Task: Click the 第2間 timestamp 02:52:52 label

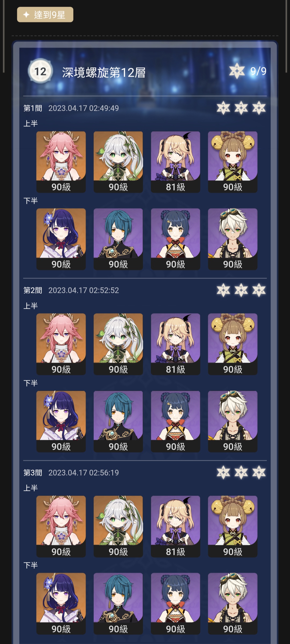Action: pyautogui.click(x=84, y=290)
